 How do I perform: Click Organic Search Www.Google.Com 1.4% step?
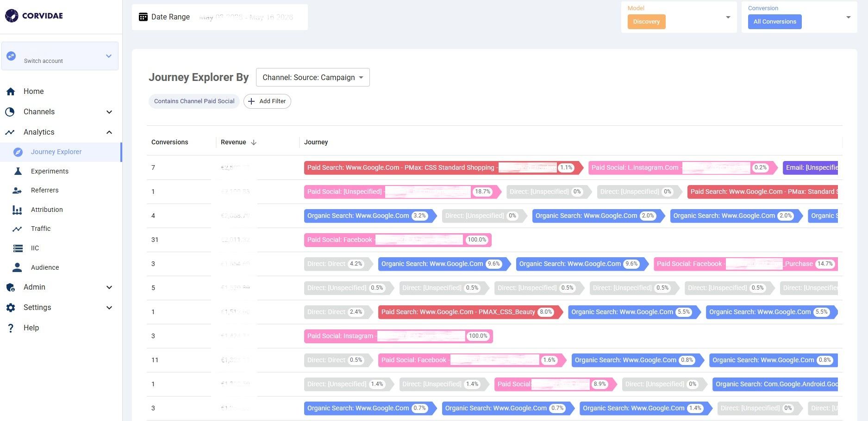pos(646,408)
